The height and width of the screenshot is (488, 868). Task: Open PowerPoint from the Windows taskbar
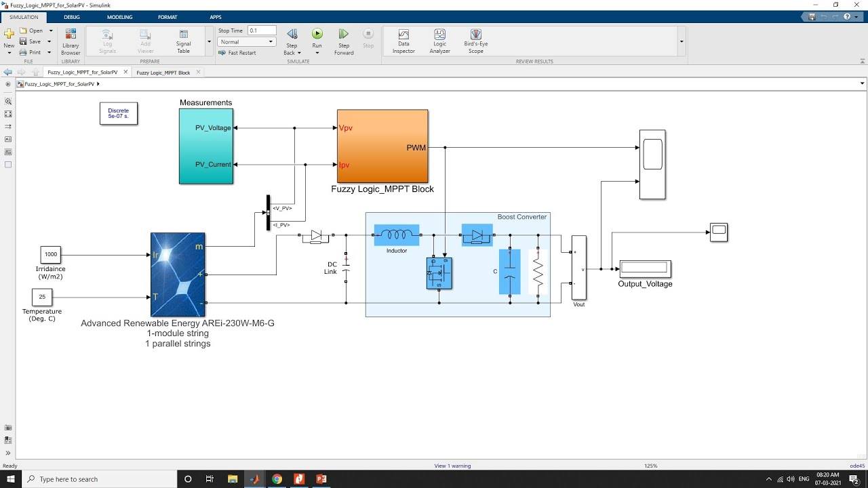click(x=321, y=479)
